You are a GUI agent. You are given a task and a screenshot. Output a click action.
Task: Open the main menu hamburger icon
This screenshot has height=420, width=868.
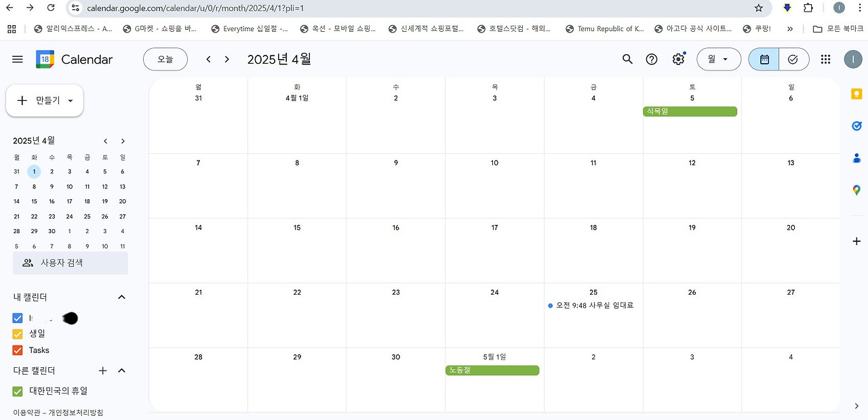click(18, 60)
